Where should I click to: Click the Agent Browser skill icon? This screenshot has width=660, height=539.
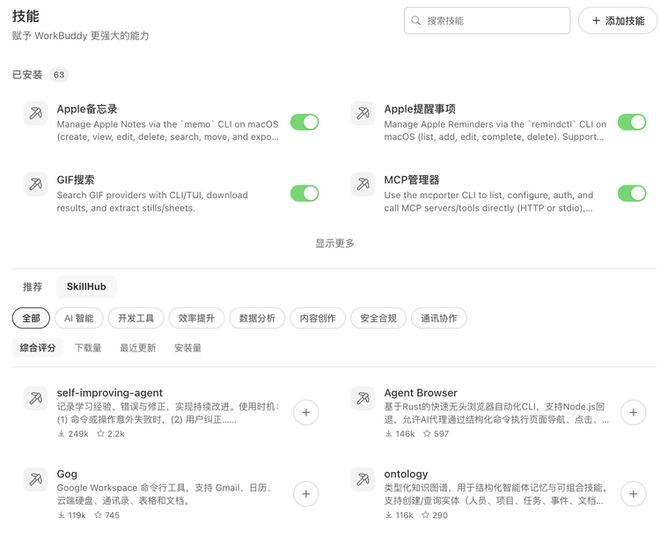(363, 398)
